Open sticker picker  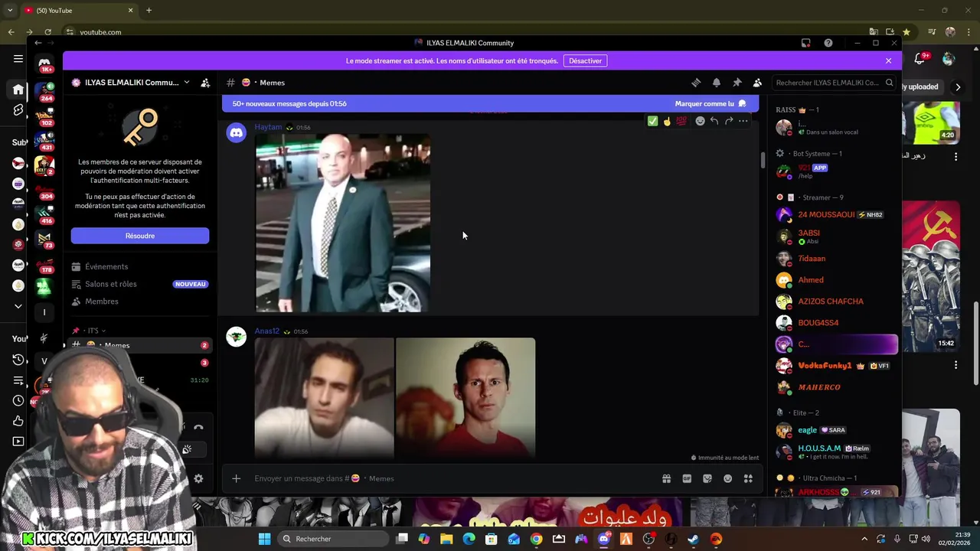(707, 478)
